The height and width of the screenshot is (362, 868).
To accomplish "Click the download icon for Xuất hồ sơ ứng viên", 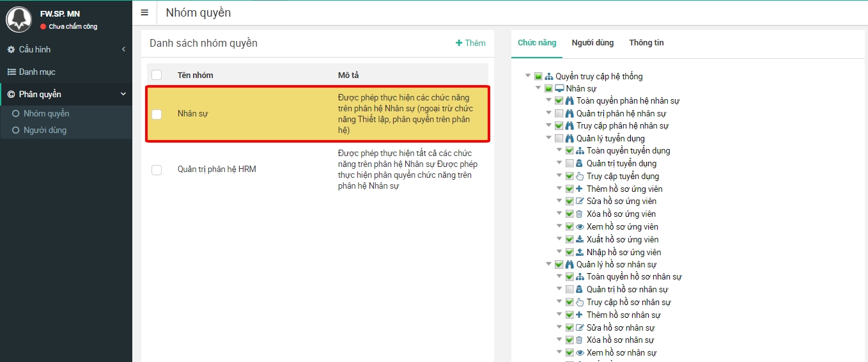I will pyautogui.click(x=580, y=240).
